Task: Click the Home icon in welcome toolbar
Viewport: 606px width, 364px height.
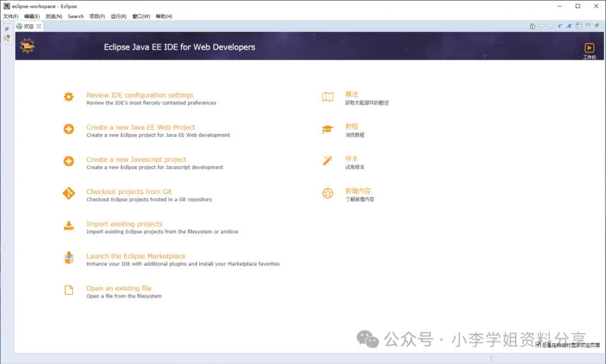Action: (x=532, y=26)
